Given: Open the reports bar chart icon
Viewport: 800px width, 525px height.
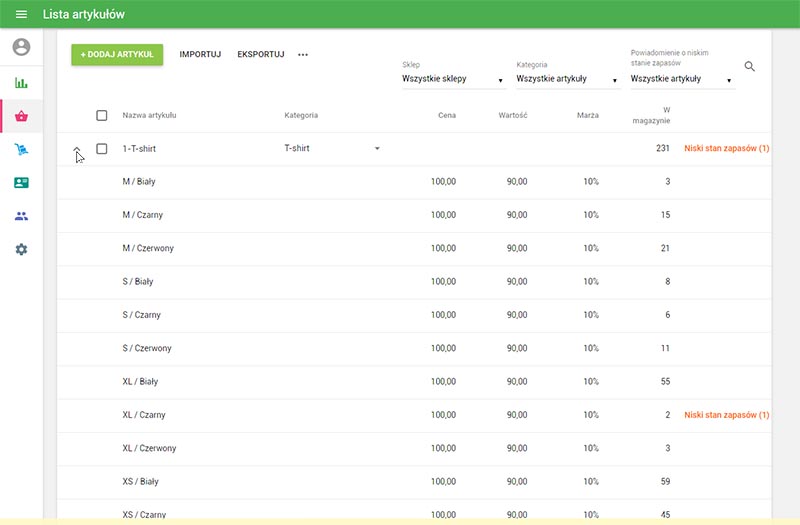Looking at the screenshot, I should click(x=21, y=83).
